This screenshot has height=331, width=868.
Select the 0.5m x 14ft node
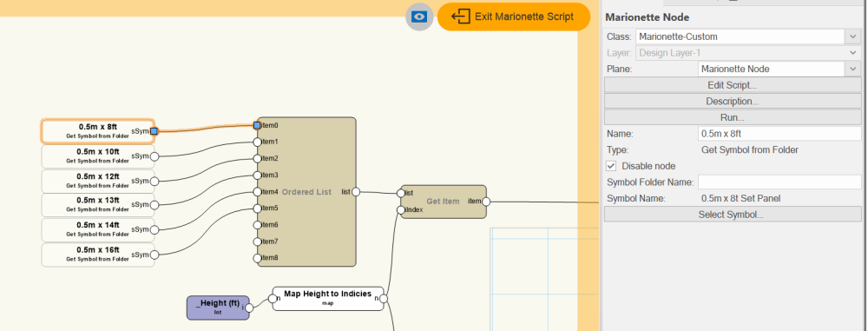(x=98, y=229)
